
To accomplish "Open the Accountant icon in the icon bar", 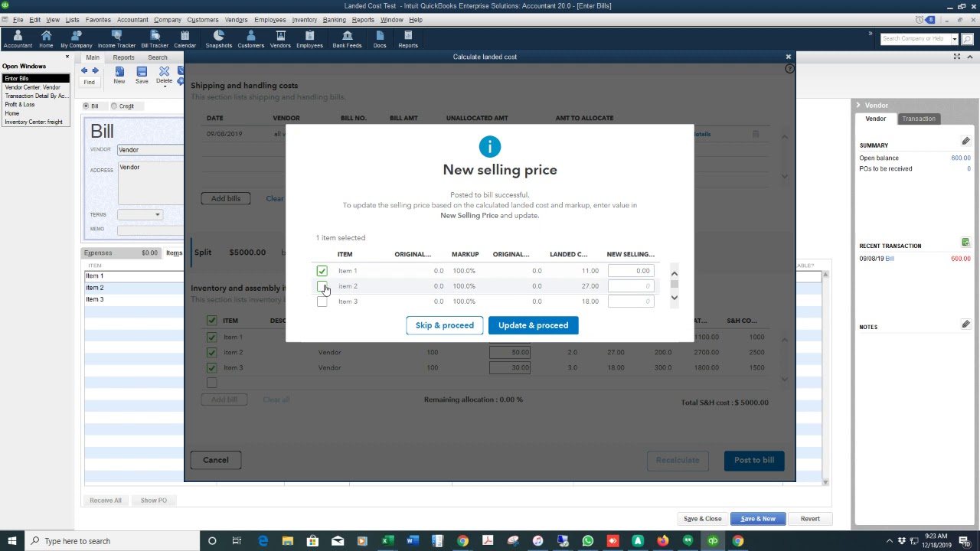I will coord(18,39).
